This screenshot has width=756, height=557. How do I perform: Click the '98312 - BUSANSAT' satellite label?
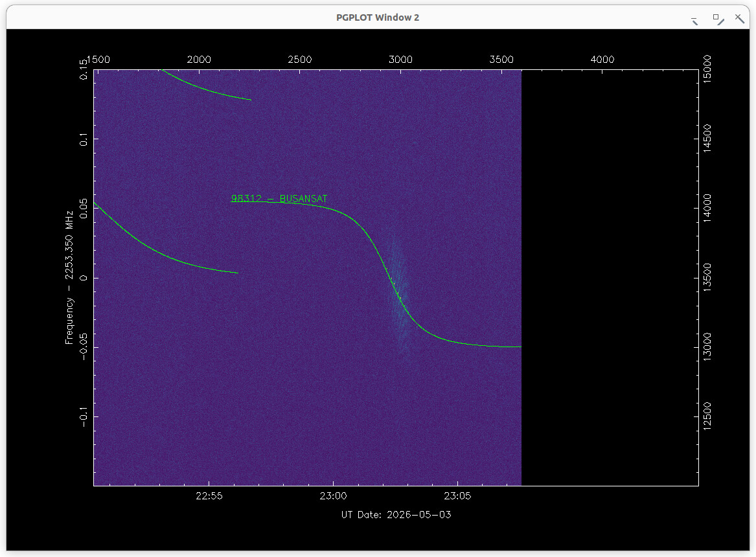click(x=279, y=199)
